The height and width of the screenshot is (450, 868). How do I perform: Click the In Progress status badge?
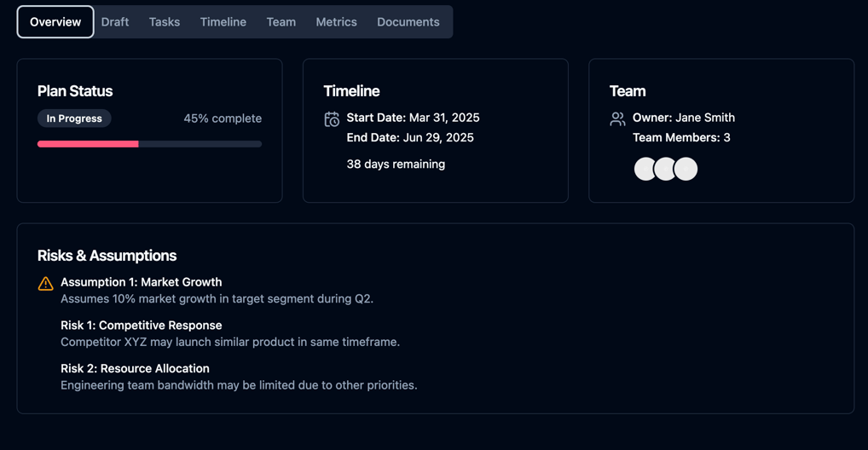tap(74, 118)
